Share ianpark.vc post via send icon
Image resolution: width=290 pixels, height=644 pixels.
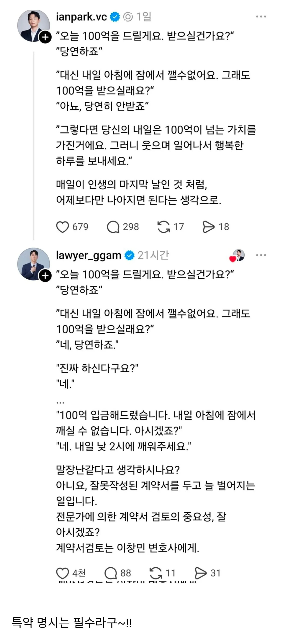click(209, 227)
